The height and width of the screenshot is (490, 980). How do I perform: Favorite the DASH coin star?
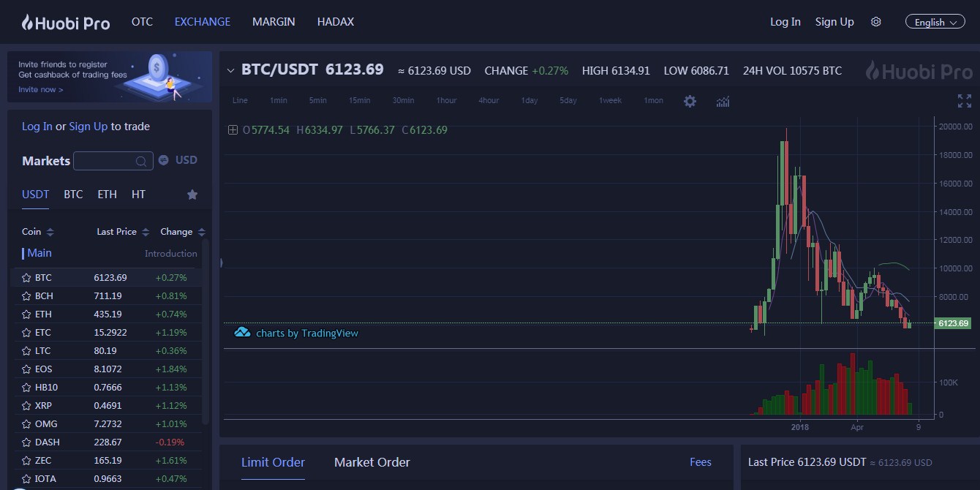(26, 442)
